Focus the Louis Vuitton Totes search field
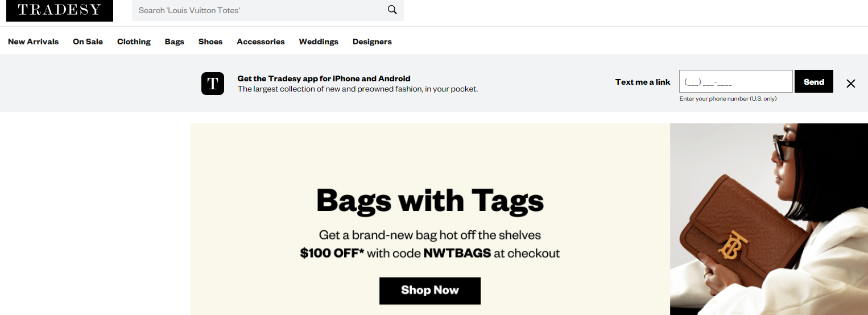 click(x=259, y=10)
